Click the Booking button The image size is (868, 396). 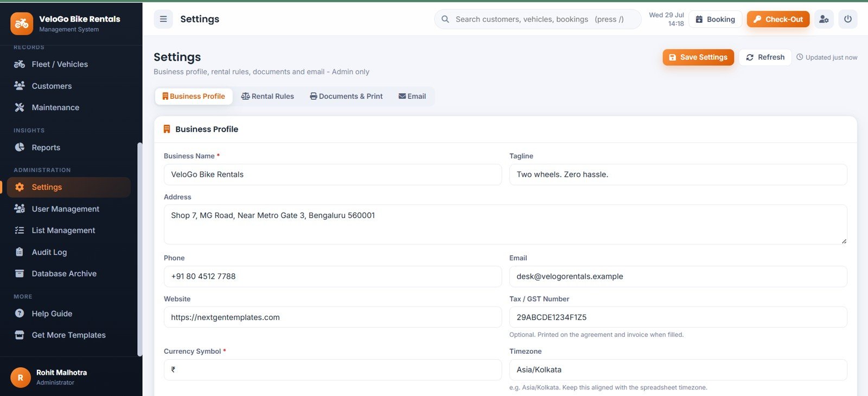pyautogui.click(x=715, y=19)
